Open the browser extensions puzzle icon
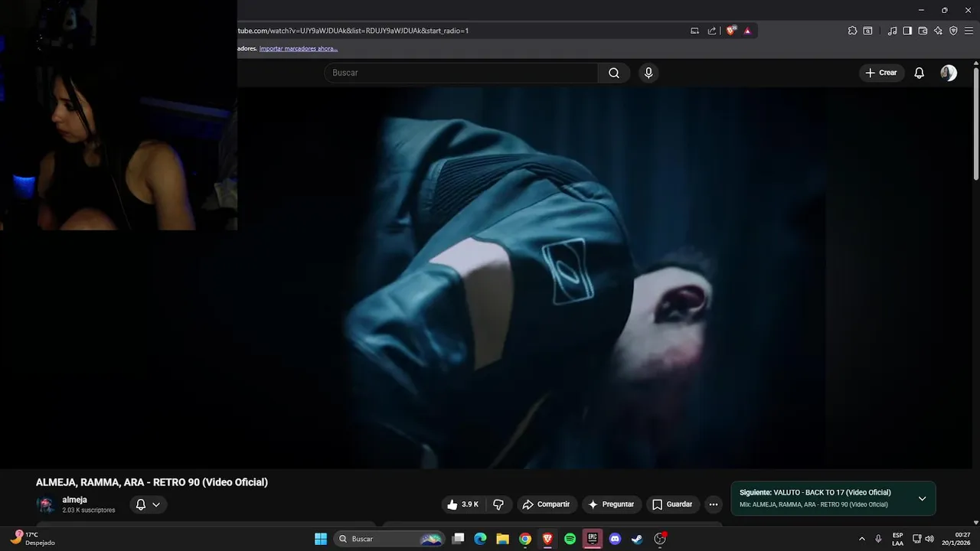 852,31
